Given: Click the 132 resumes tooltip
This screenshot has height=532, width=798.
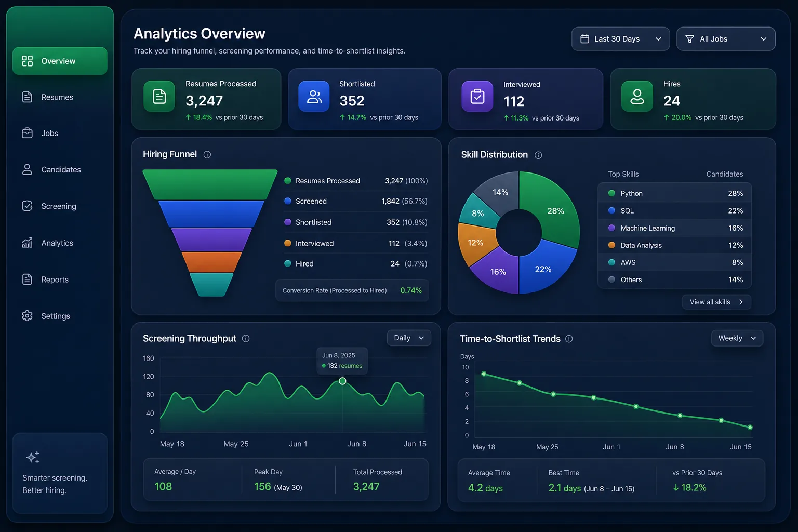Looking at the screenshot, I should pos(342,361).
